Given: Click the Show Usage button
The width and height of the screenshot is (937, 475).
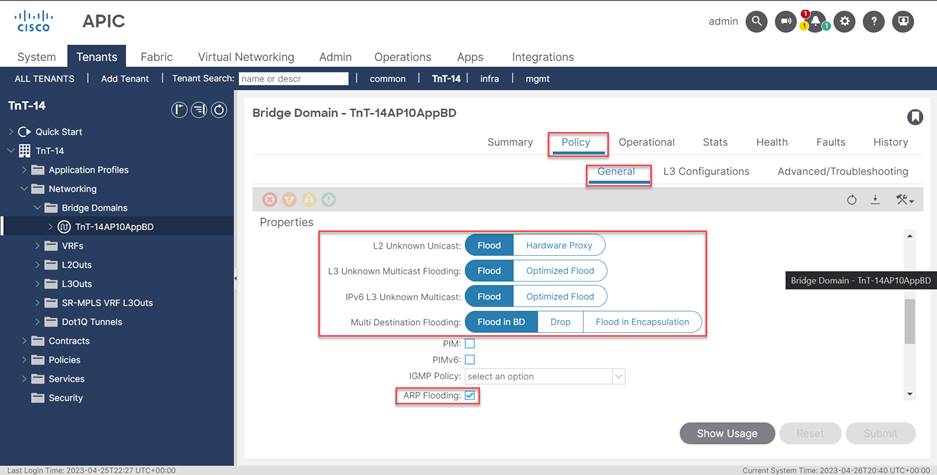Looking at the screenshot, I should (x=727, y=433).
